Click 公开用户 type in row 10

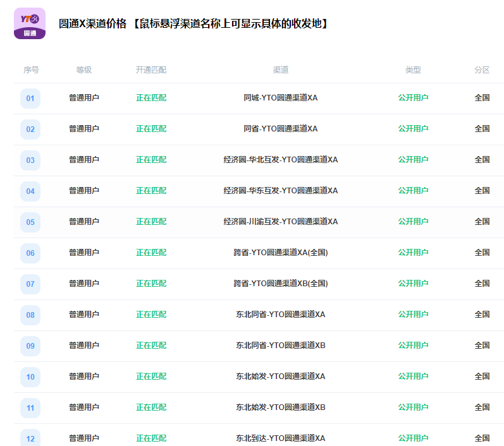tap(413, 377)
